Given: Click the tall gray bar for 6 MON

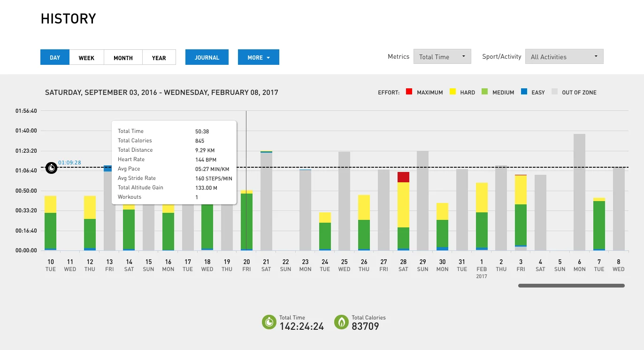Looking at the screenshot, I should 579,193.
